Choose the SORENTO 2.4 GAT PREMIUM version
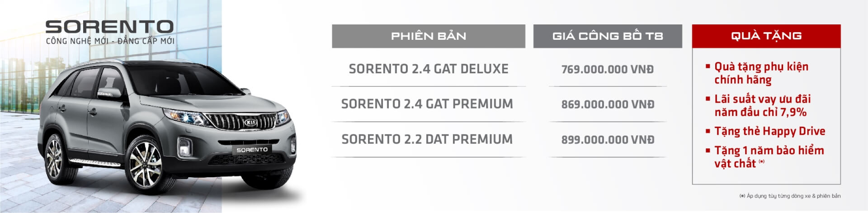Screen dimensions: 868x213 pos(427,104)
